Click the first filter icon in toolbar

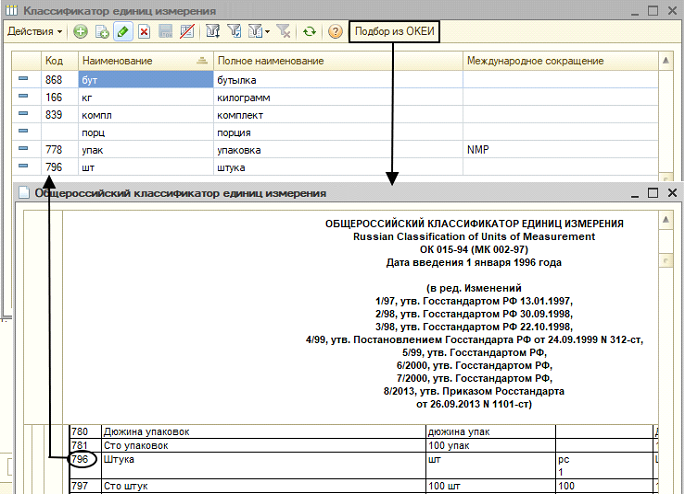pyautogui.click(x=212, y=32)
